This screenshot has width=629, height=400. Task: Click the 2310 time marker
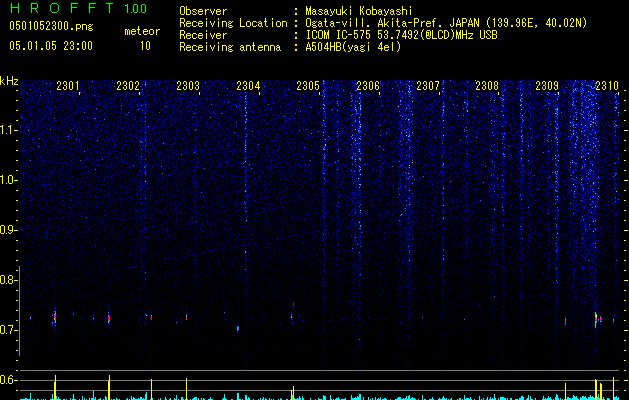(607, 85)
